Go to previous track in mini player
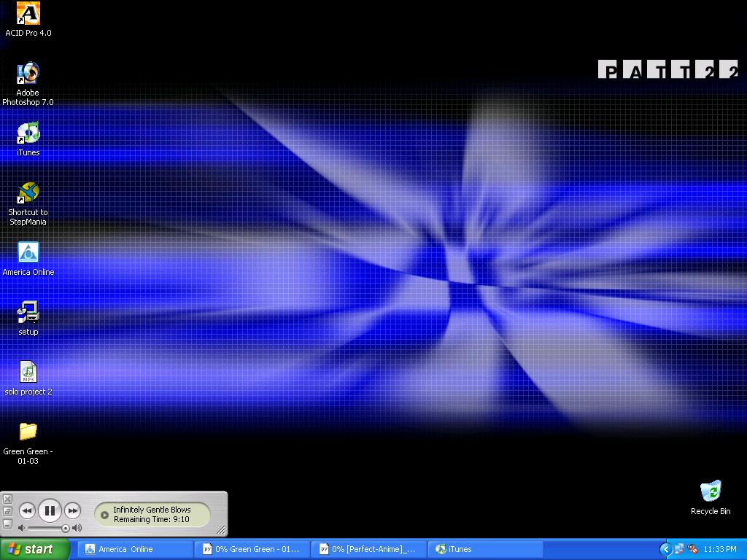The height and width of the screenshot is (560, 747). [27, 511]
